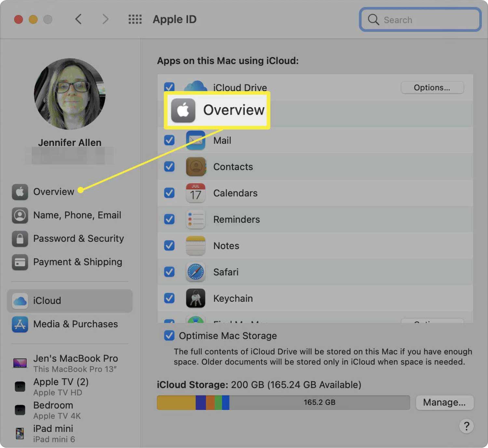Disable Optimise Mac Storage checkbox

(169, 336)
